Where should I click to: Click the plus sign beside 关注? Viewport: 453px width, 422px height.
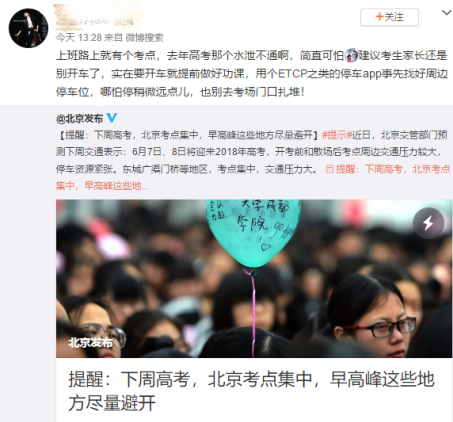(379, 17)
